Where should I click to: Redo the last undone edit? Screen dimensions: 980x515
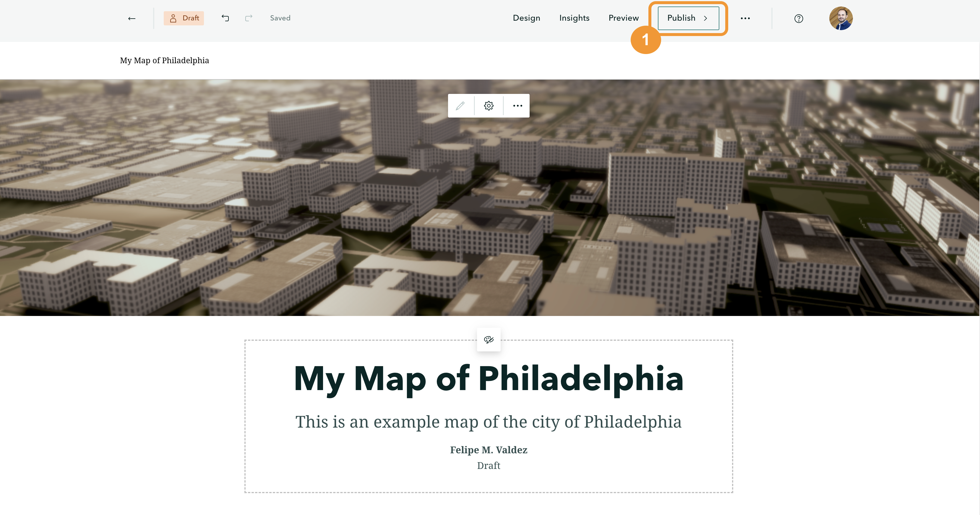click(x=249, y=18)
